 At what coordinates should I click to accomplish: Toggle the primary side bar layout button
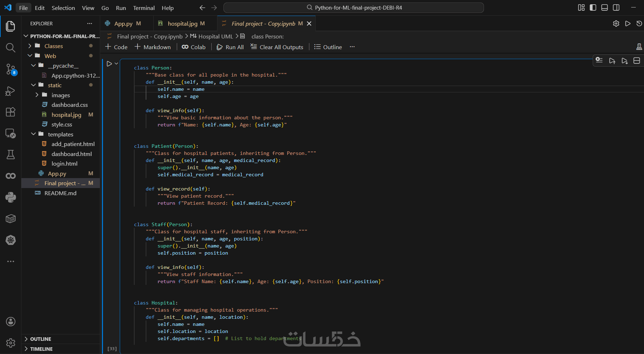(593, 7)
